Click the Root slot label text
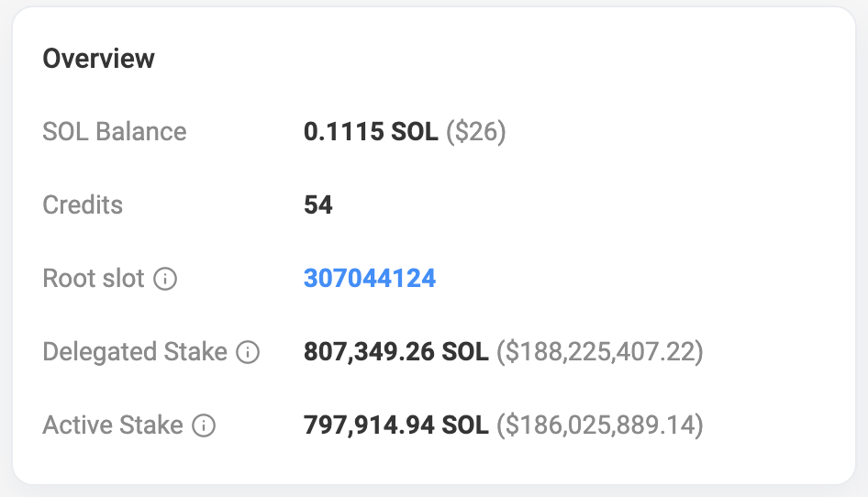The height and width of the screenshot is (497, 868). (x=94, y=279)
